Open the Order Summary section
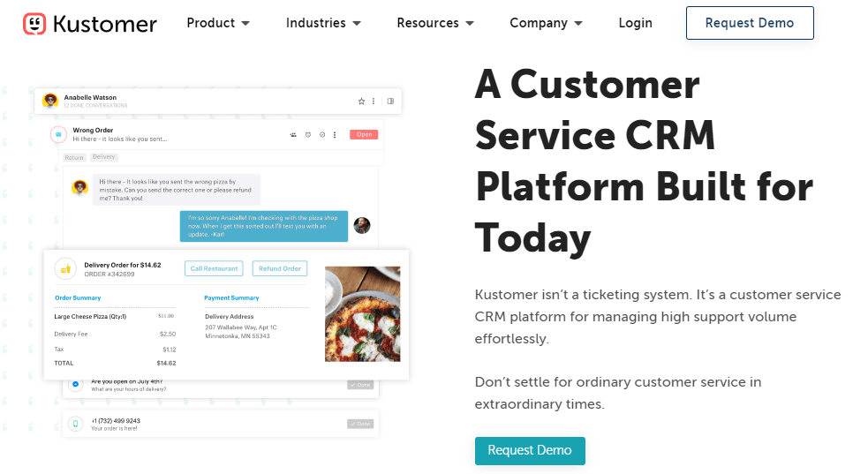Screen dimensions: 868x474 coord(78,297)
